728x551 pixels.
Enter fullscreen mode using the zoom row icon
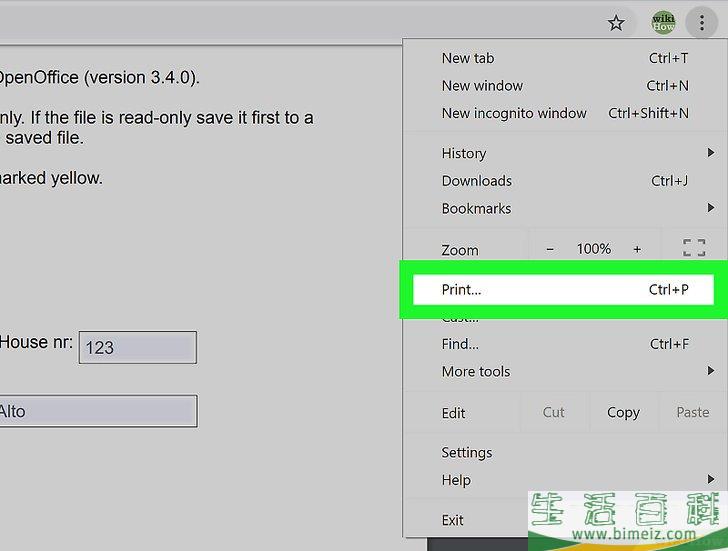click(694, 249)
